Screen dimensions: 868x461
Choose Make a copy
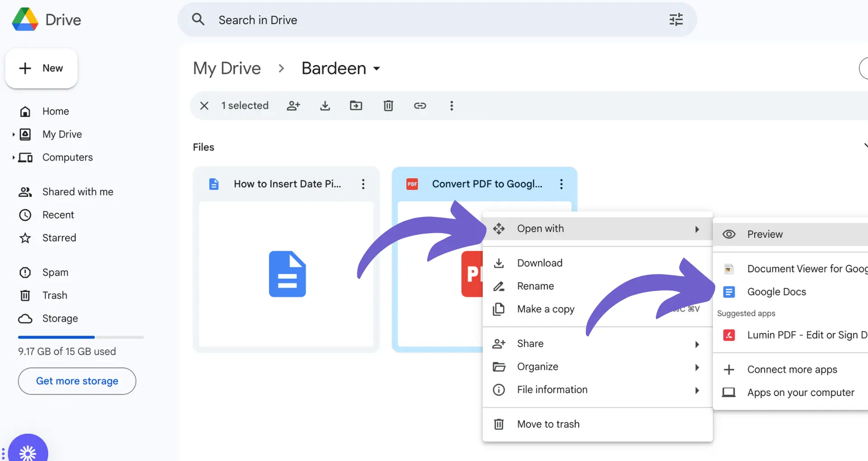pyautogui.click(x=597, y=309)
